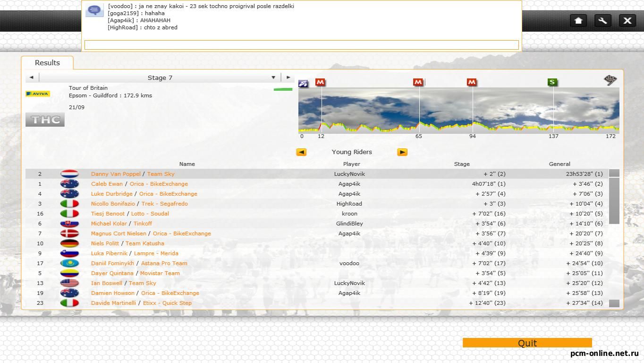644x363 pixels.
Task: Open Lampre - Merida team link
Action: click(x=156, y=253)
